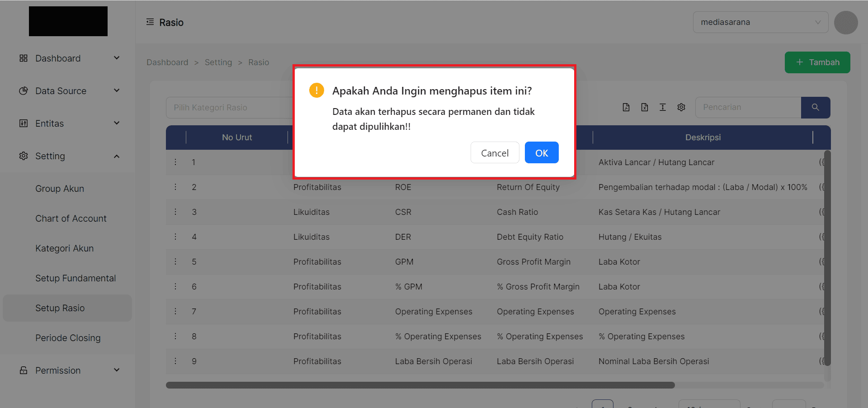Open table settings gear icon

pyautogui.click(x=681, y=107)
